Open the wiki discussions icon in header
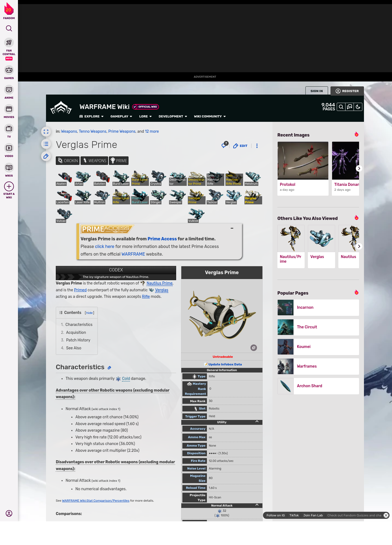392x545 pixels. [x=350, y=107]
